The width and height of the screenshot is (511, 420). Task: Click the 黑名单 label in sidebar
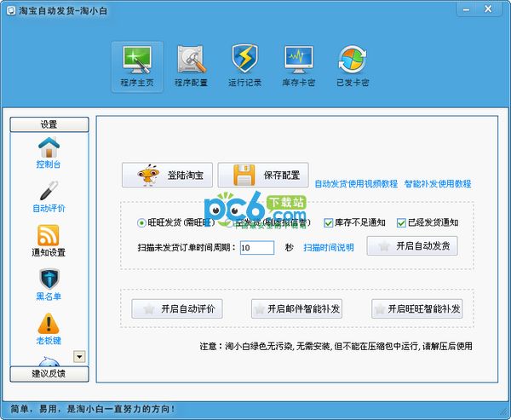pyautogui.click(x=49, y=296)
